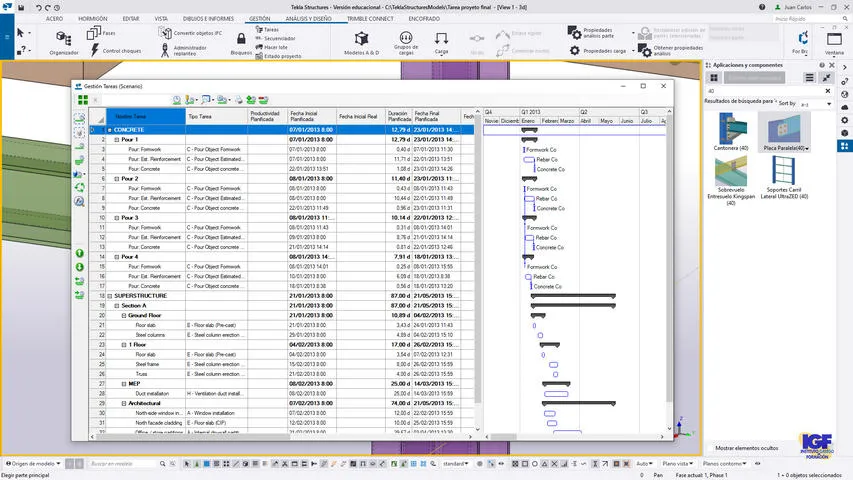
Task: Click the selection arrow tool in ribbon
Action: [x=21, y=33]
